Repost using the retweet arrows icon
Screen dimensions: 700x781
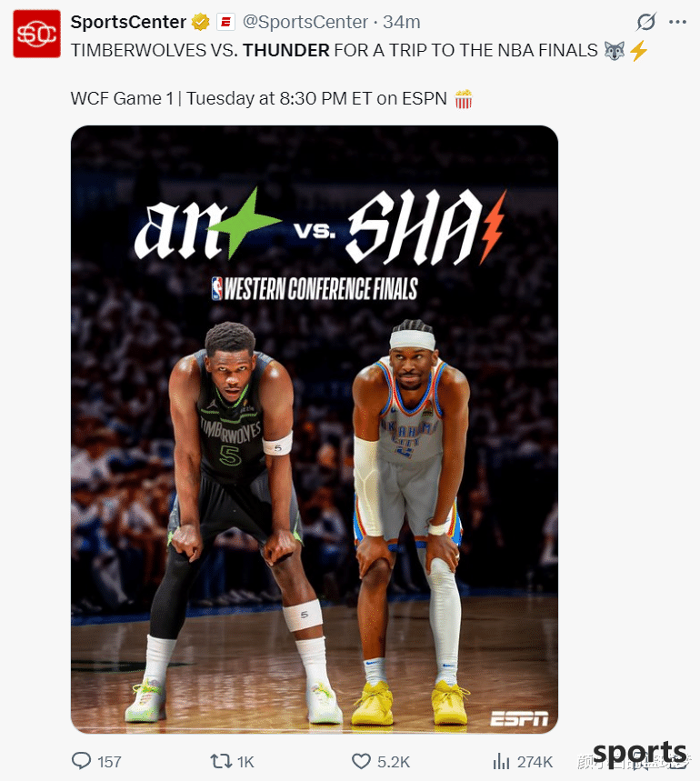click(221, 761)
